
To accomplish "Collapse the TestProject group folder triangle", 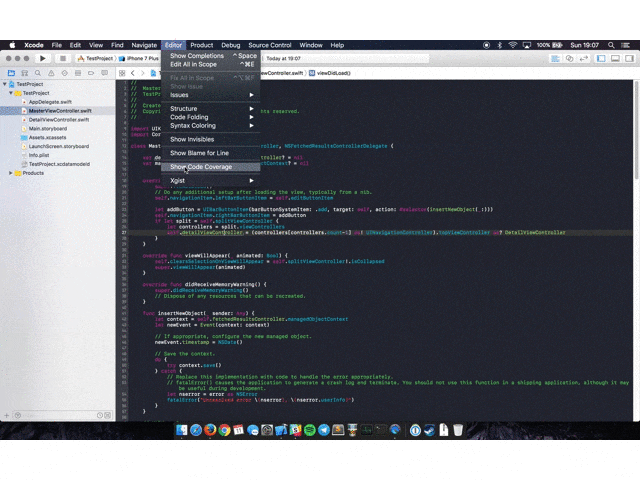I will (x=11, y=93).
